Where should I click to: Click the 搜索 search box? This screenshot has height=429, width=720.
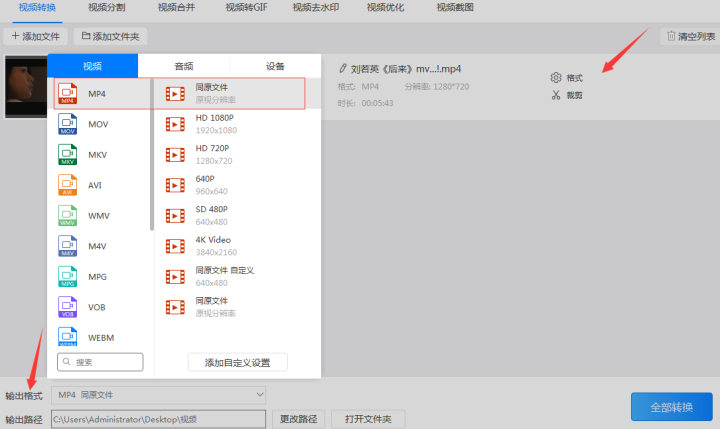[100, 362]
